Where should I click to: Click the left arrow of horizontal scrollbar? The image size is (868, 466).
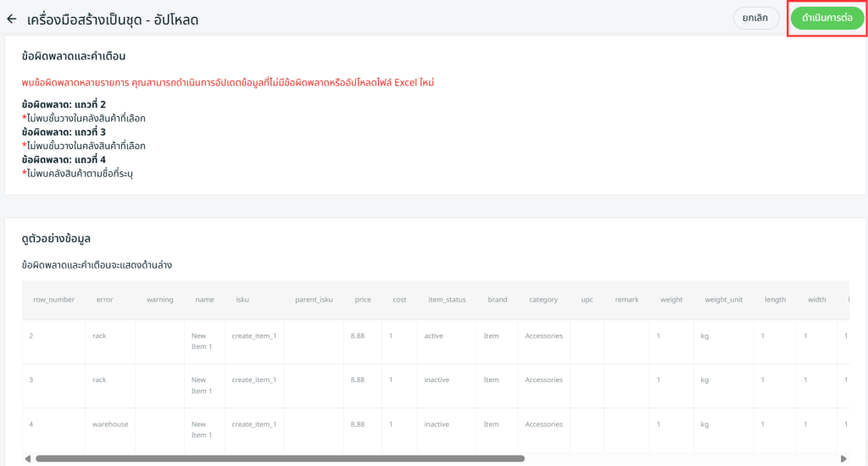pyautogui.click(x=28, y=458)
